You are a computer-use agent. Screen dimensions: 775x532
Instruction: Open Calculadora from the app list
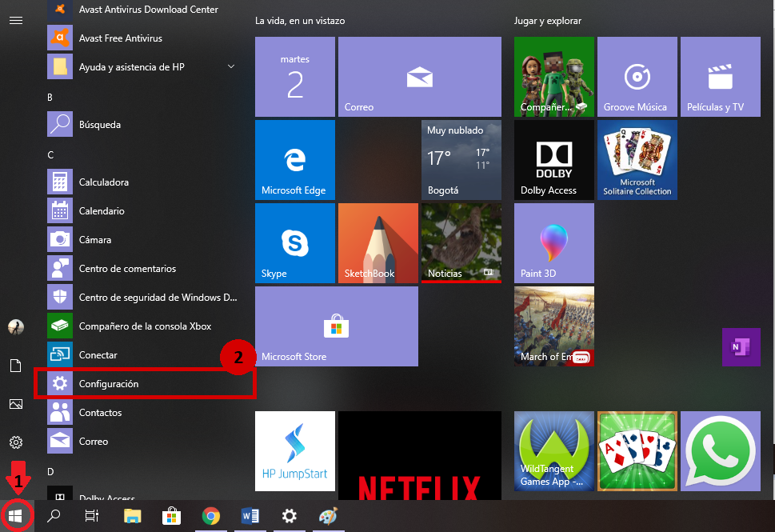[143, 182]
